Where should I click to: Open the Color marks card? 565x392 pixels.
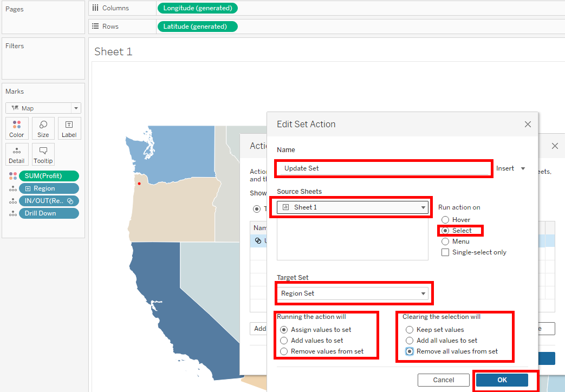click(17, 128)
